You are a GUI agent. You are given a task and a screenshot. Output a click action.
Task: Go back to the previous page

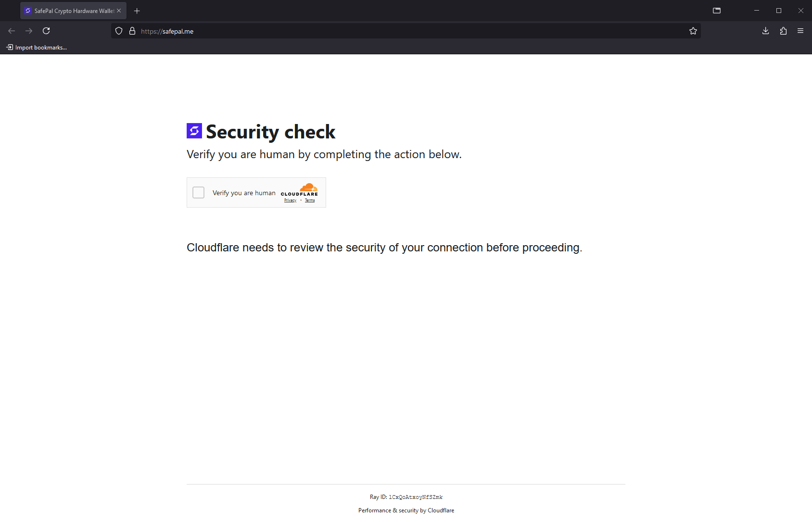(x=12, y=31)
